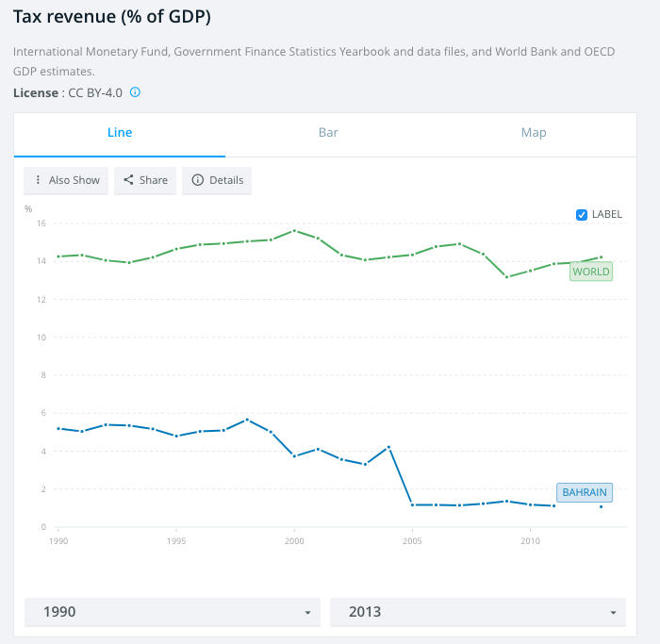Click the WORLD series label
The width and height of the screenshot is (660, 644).
pos(591,272)
